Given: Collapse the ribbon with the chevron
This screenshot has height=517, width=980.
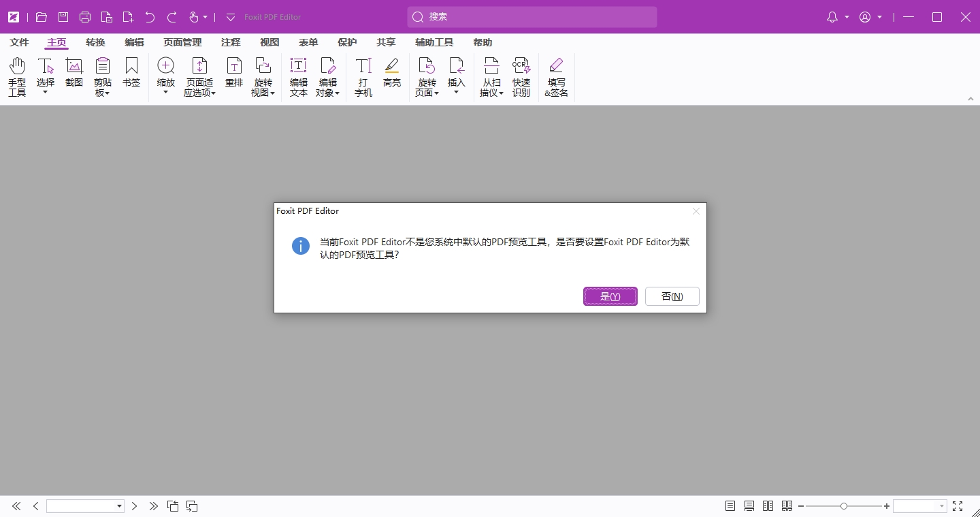Looking at the screenshot, I should [971, 99].
